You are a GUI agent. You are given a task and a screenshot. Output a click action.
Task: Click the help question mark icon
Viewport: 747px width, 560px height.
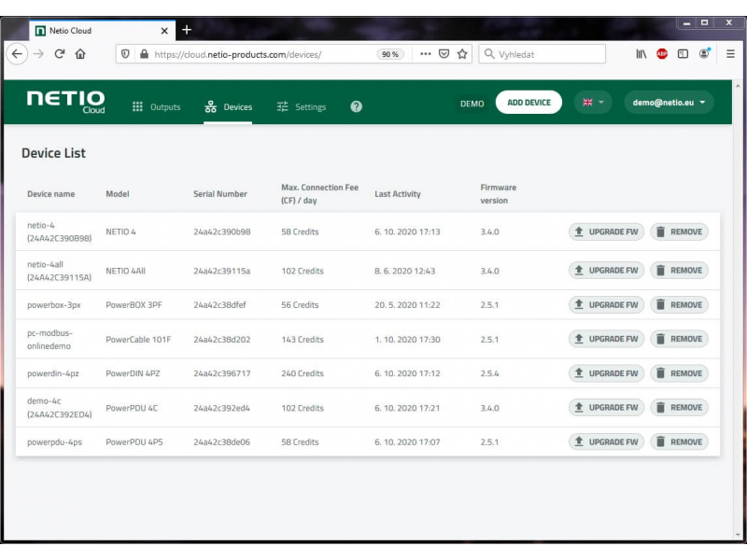click(357, 106)
